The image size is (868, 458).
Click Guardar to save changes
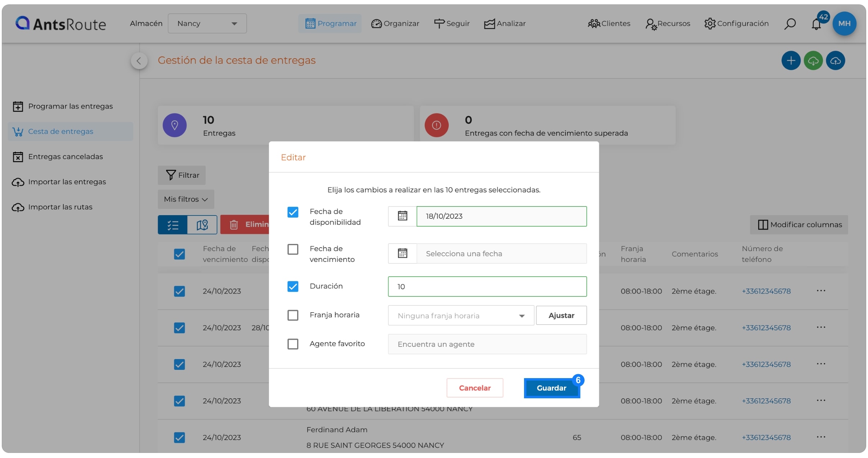tap(552, 388)
